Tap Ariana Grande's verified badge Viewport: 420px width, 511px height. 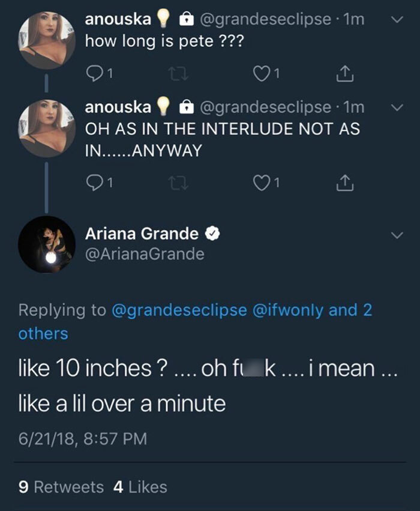[212, 232]
